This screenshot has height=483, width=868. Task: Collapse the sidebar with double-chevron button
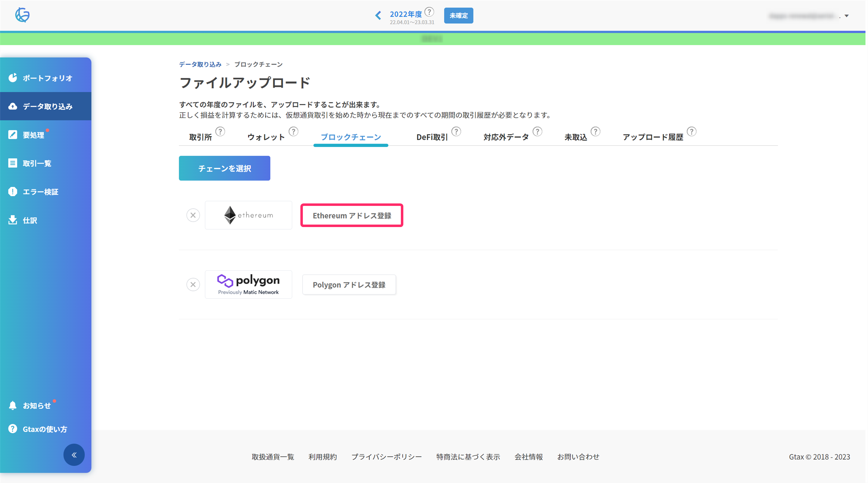click(x=74, y=455)
